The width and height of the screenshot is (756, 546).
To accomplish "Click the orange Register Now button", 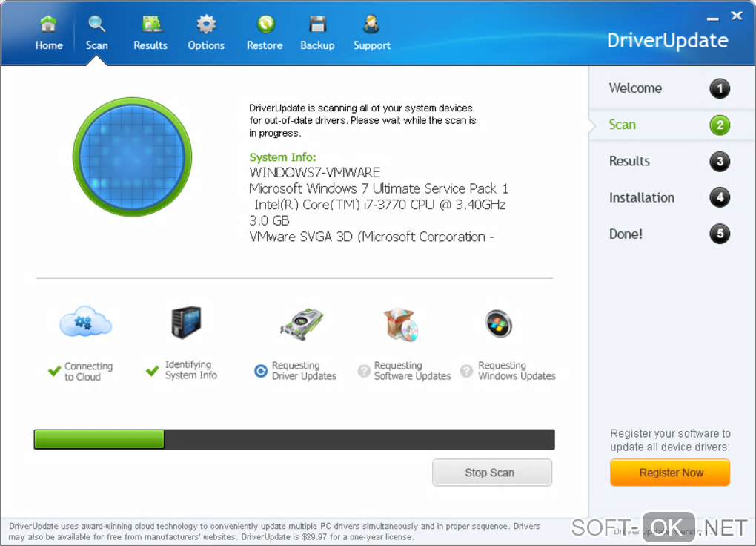I will 670,472.
